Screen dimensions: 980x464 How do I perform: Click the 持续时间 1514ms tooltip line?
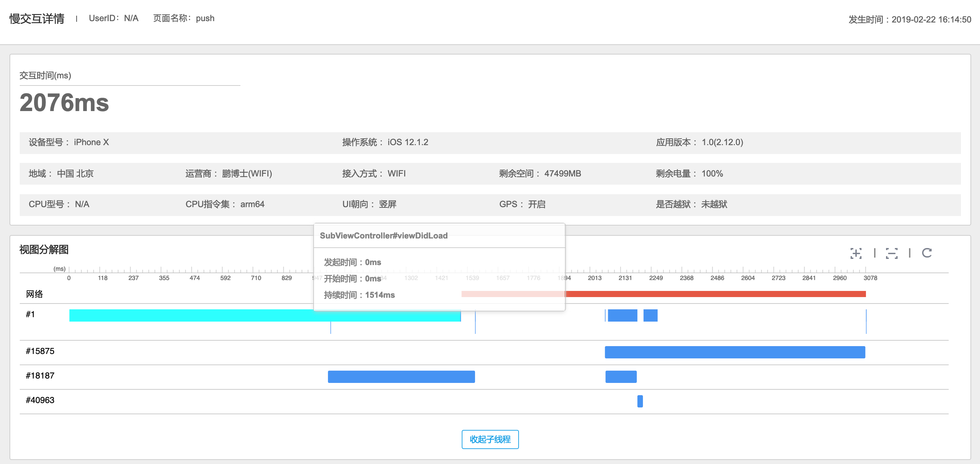(x=359, y=295)
